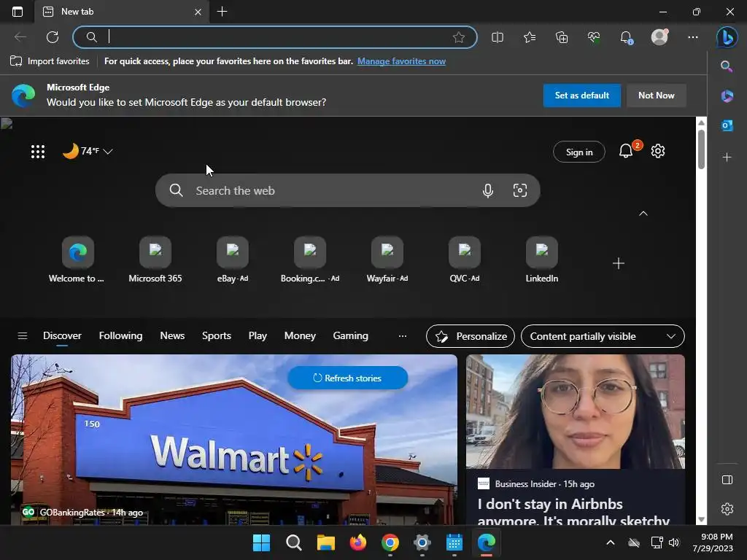Open the Collections icon
The width and height of the screenshot is (747, 560).
point(562,37)
